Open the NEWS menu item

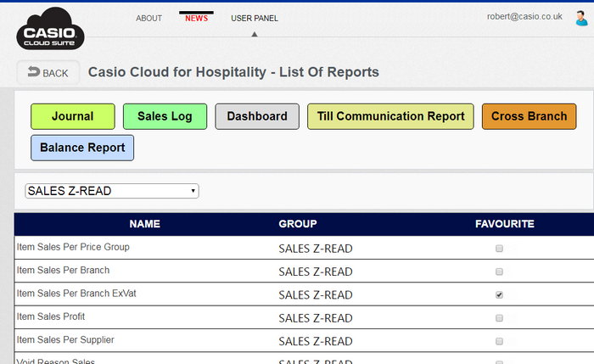tap(196, 18)
